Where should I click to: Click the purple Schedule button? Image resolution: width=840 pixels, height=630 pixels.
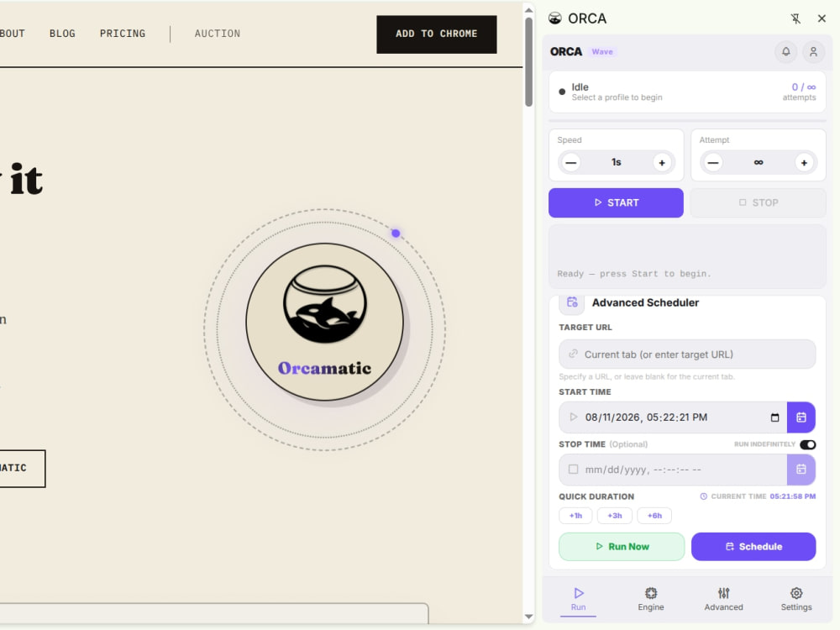click(x=753, y=547)
